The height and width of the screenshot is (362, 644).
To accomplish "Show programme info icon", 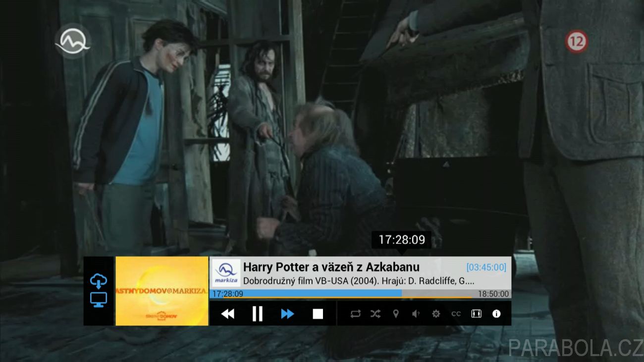I will [x=496, y=314].
